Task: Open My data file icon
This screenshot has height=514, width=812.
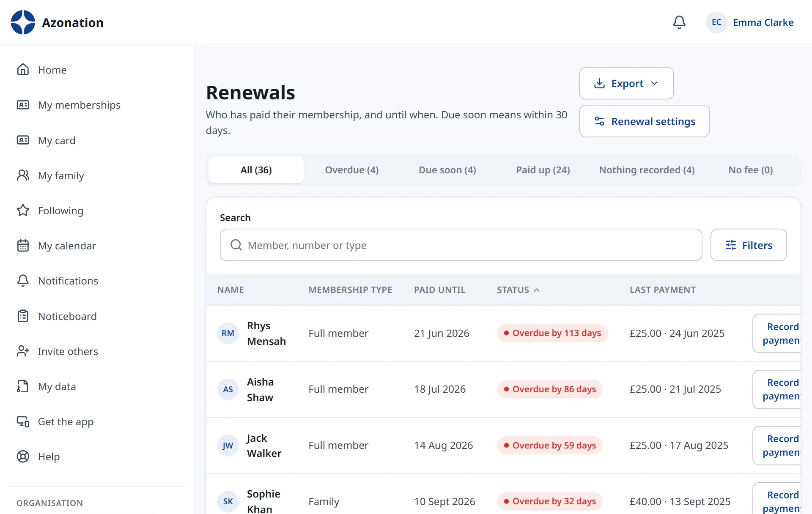Action: point(23,386)
